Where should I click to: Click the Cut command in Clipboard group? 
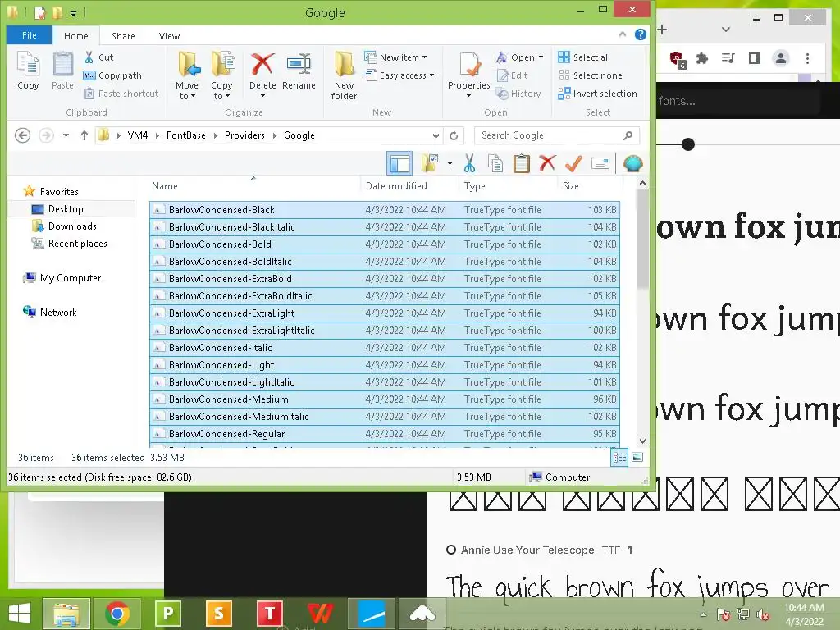point(98,57)
